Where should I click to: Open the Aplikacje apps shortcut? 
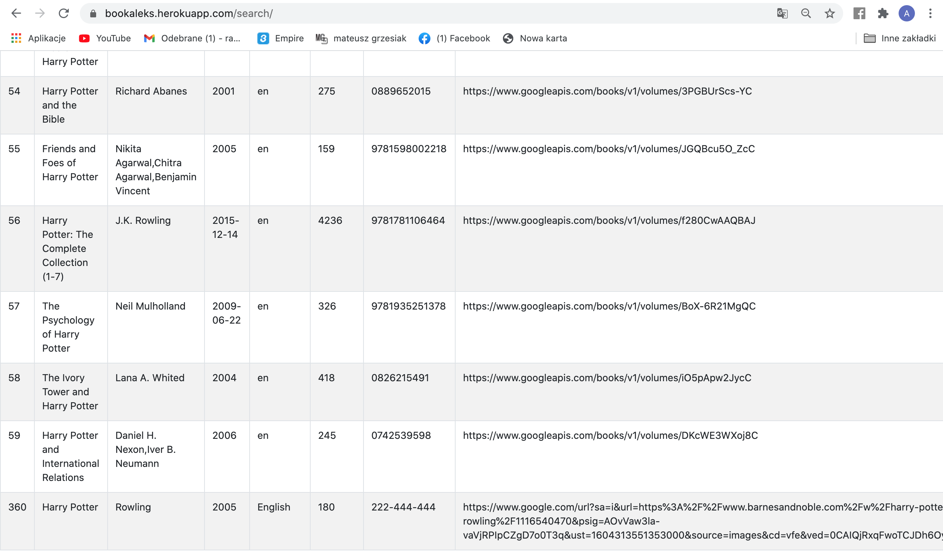(x=38, y=38)
